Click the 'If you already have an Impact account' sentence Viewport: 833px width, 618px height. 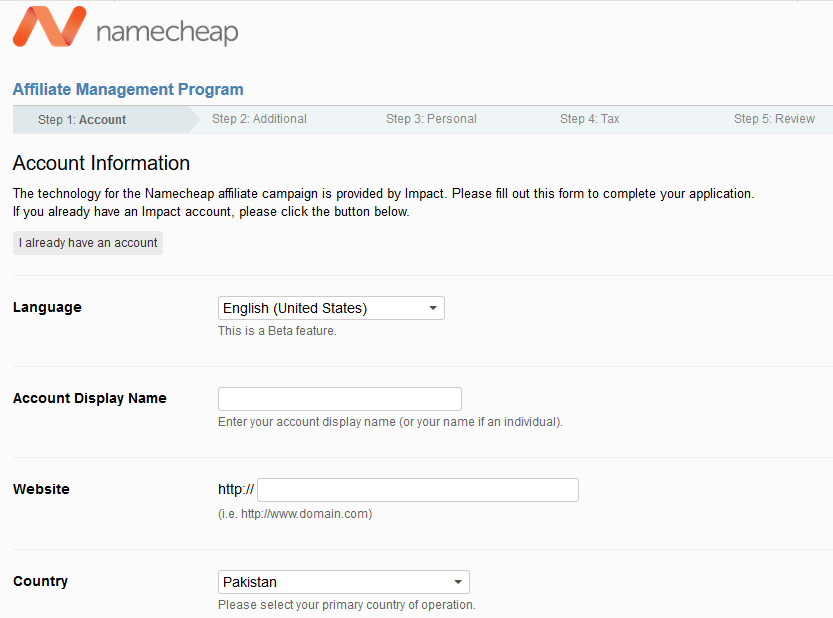point(211,211)
